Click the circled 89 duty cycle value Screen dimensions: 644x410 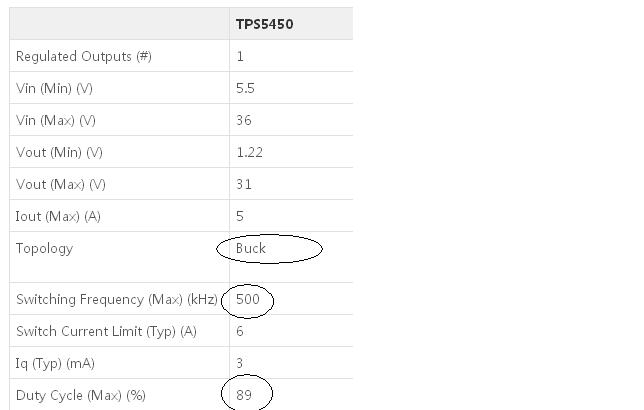coord(244,395)
